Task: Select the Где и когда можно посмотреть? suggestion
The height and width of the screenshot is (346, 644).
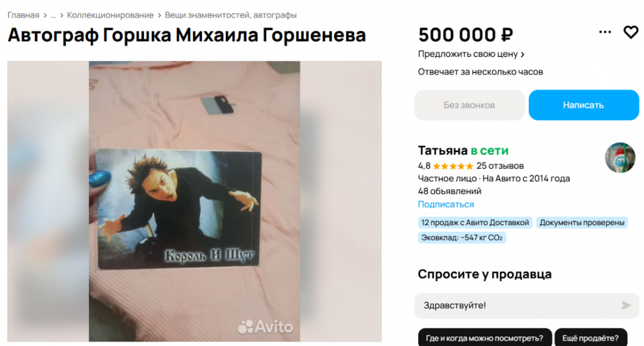Action: pyautogui.click(x=484, y=338)
